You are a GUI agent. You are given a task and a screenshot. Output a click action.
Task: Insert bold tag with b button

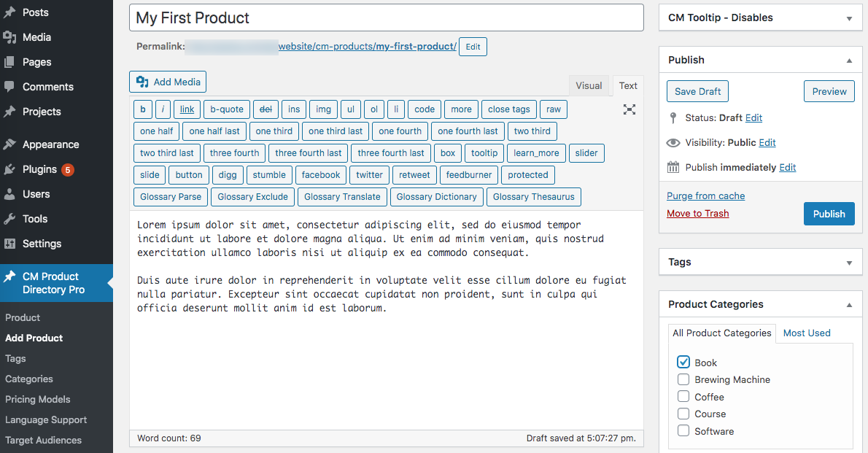click(x=143, y=109)
